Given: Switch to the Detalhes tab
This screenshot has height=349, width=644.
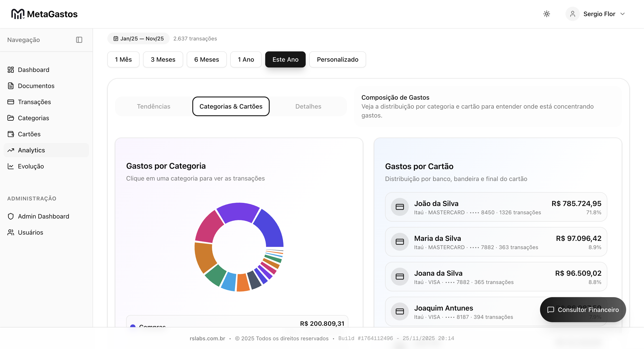Looking at the screenshot, I should 308,106.
